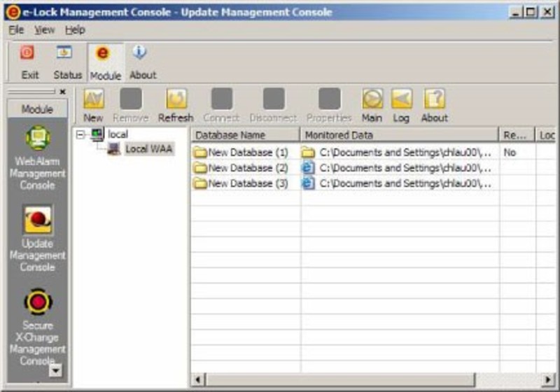The image size is (560, 392).
Task: Open WebAlarm Management Console
Action: 38,138
